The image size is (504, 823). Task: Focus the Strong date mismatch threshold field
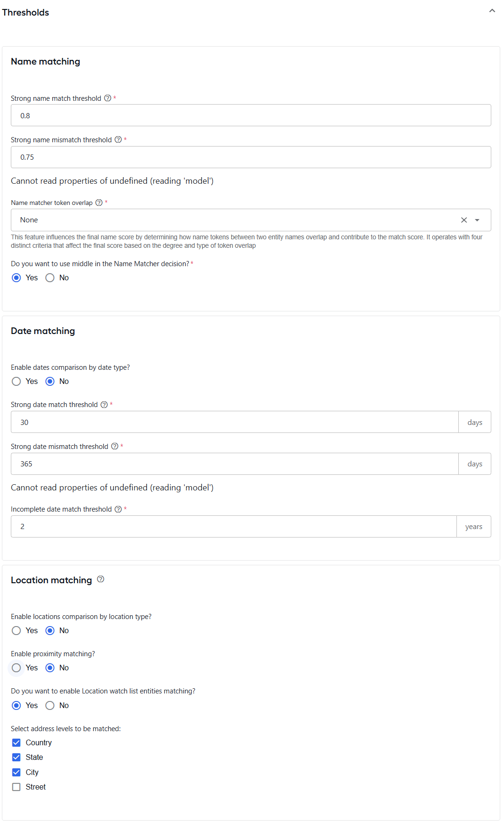click(x=235, y=464)
